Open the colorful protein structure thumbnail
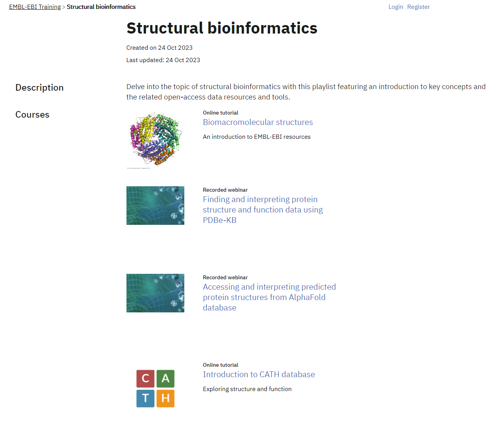 pos(155,140)
